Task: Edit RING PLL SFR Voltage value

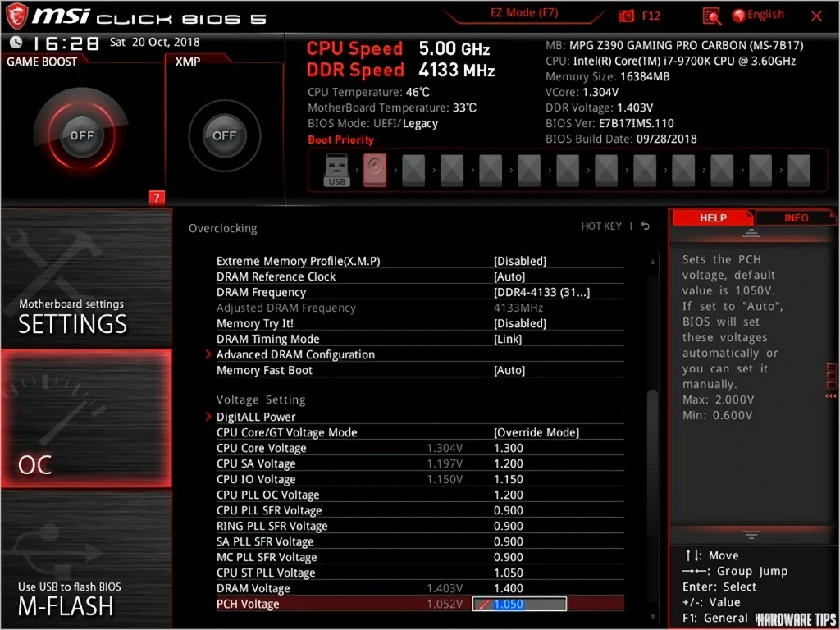Action: (x=509, y=526)
